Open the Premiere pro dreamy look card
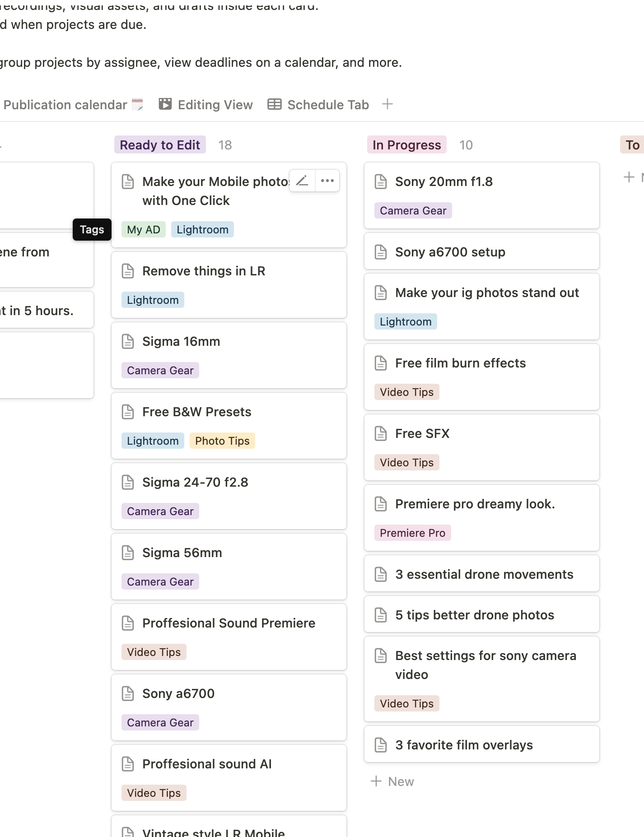 pyautogui.click(x=475, y=504)
